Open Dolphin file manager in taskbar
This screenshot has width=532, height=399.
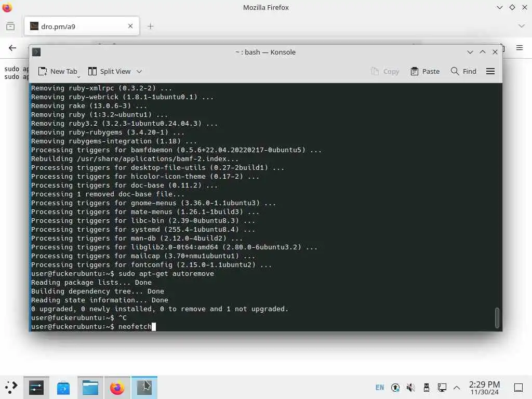pos(90,388)
